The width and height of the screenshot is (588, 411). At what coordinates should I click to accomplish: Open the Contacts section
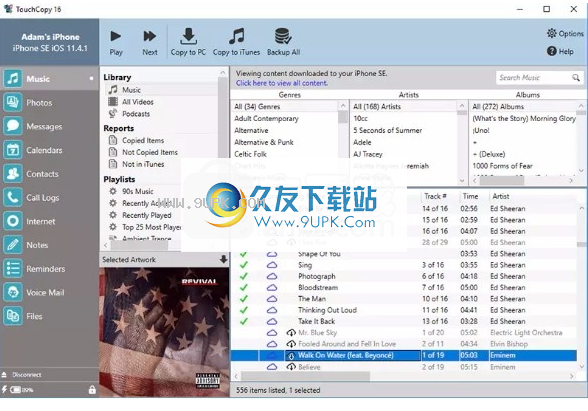[x=50, y=174]
